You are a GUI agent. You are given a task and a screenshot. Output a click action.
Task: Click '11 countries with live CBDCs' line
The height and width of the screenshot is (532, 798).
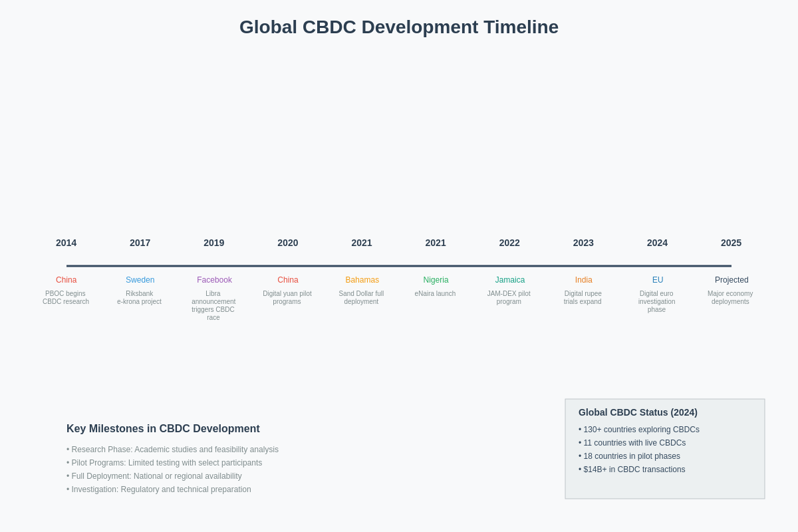632,443
